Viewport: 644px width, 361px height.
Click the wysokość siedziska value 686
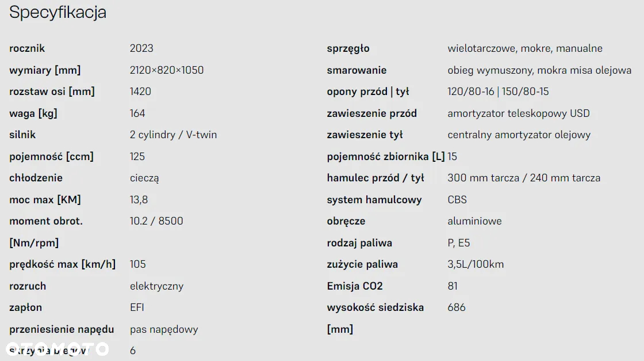click(x=457, y=307)
